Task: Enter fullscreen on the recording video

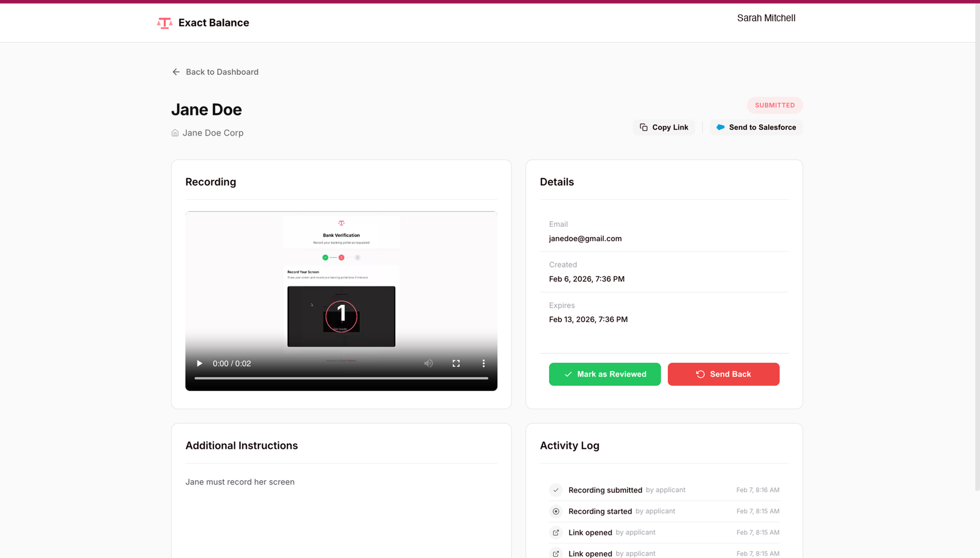Action: pyautogui.click(x=456, y=363)
